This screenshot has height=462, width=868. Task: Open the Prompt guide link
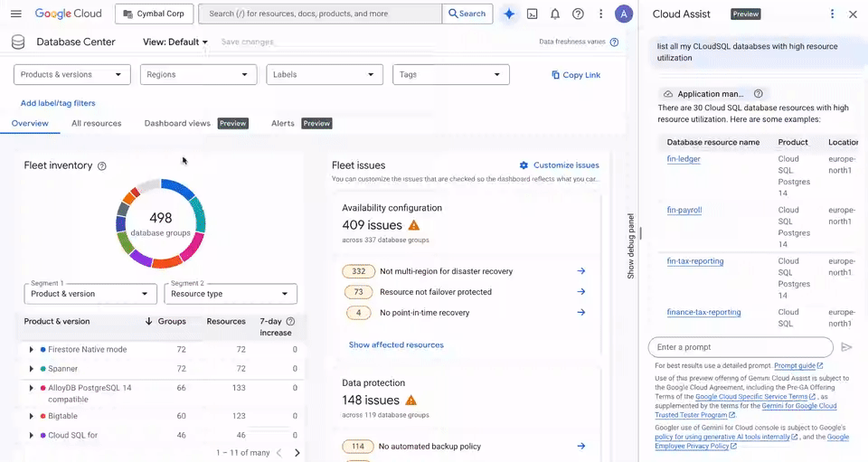tap(798, 366)
